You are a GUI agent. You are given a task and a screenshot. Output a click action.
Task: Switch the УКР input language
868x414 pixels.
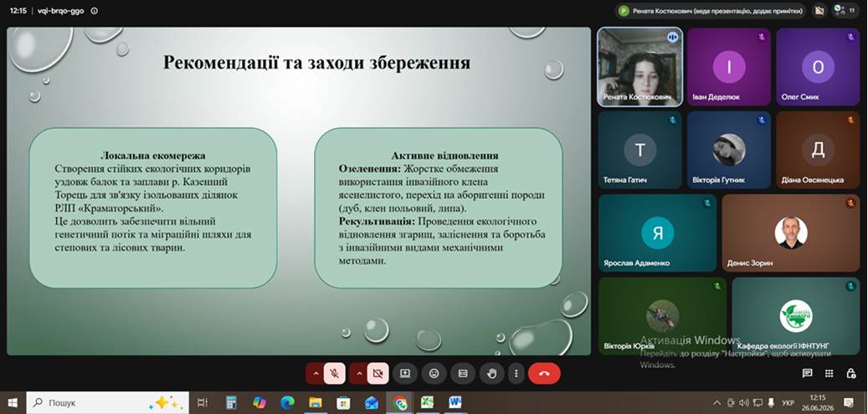pos(788,402)
